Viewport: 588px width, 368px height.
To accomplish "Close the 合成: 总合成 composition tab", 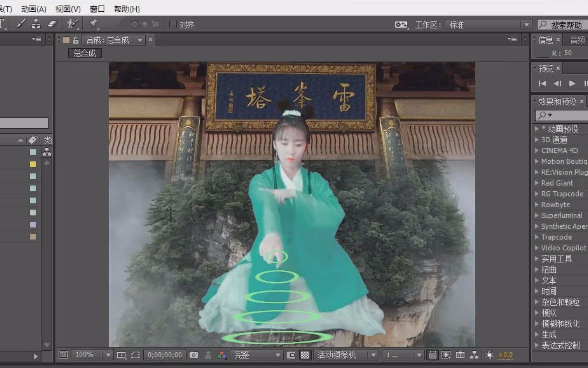I will click(151, 40).
